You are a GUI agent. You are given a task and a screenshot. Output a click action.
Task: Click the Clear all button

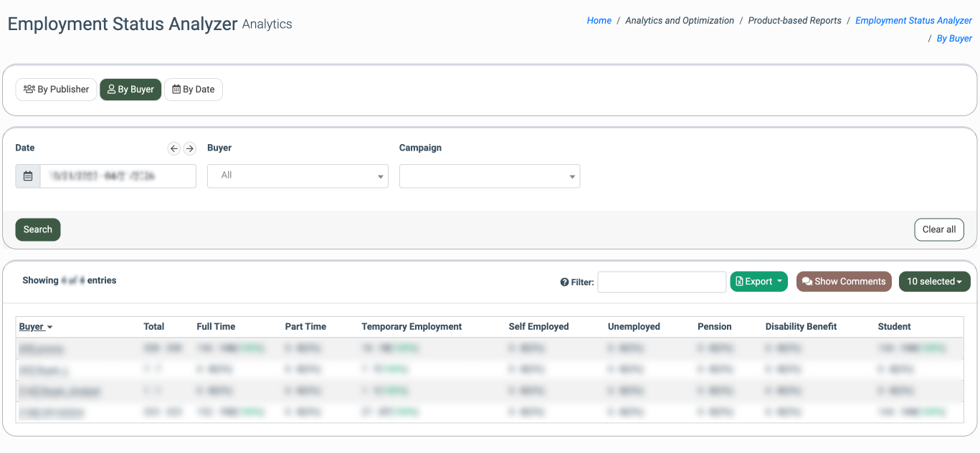pyautogui.click(x=938, y=229)
